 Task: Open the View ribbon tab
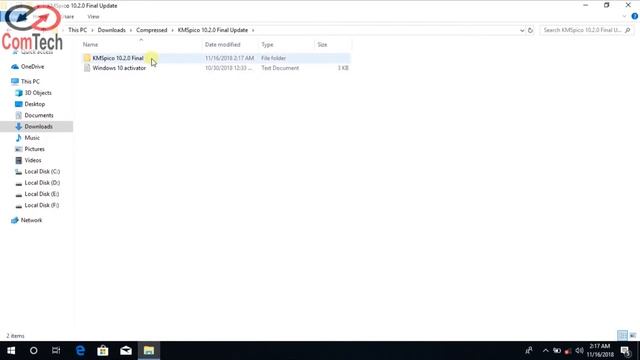[x=93, y=17]
